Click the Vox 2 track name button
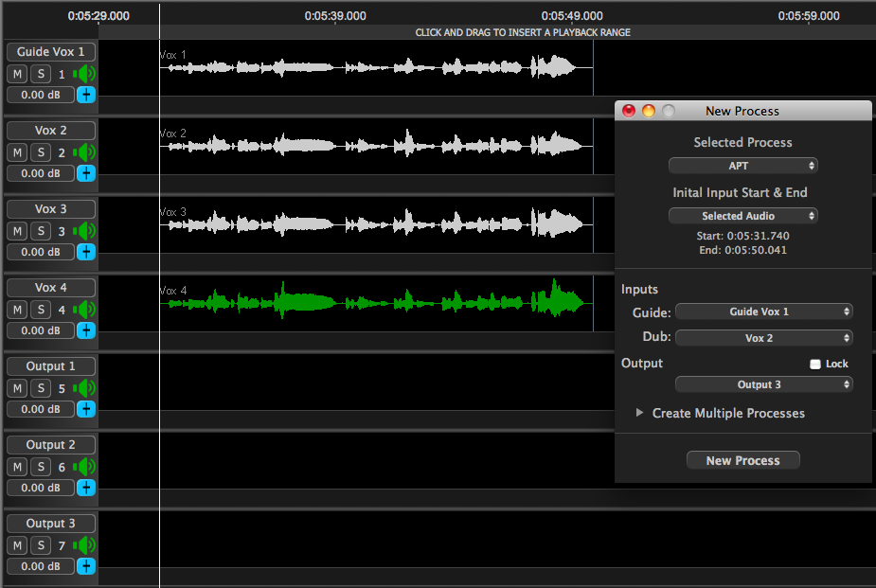This screenshot has width=876, height=588. 51,131
